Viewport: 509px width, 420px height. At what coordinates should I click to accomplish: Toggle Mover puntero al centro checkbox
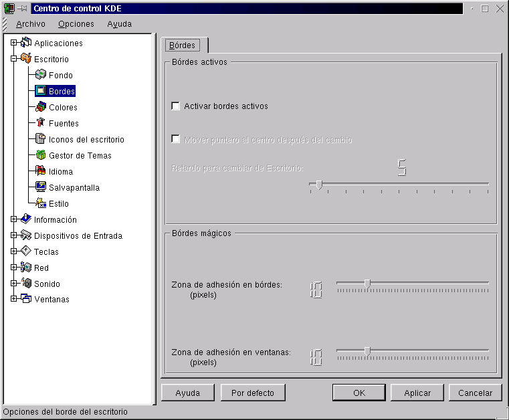176,139
